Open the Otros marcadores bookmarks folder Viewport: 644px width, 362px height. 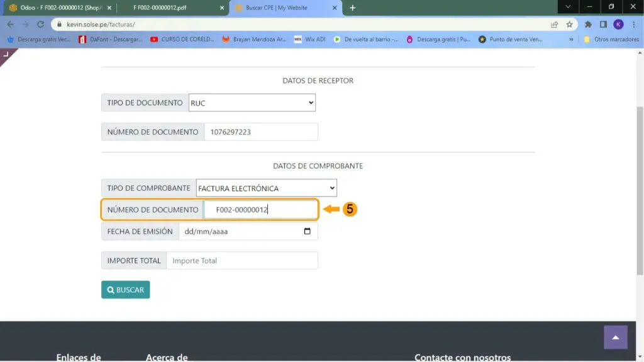point(610,39)
